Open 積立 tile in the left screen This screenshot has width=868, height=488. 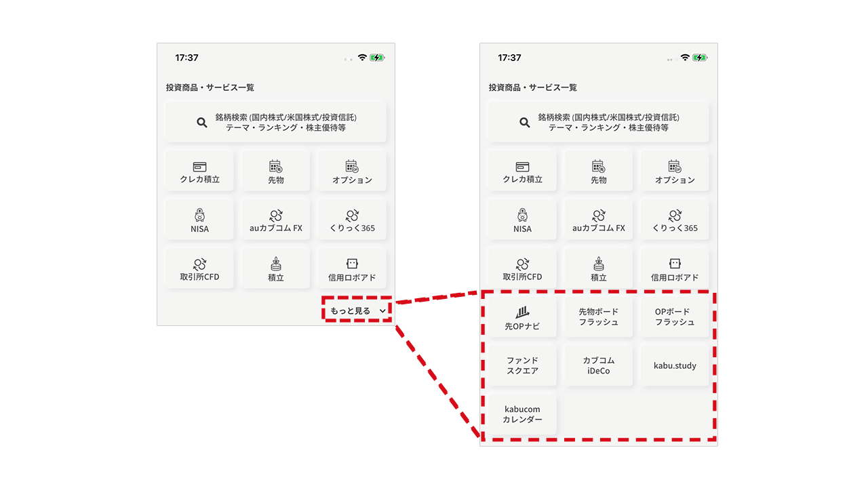(x=276, y=268)
